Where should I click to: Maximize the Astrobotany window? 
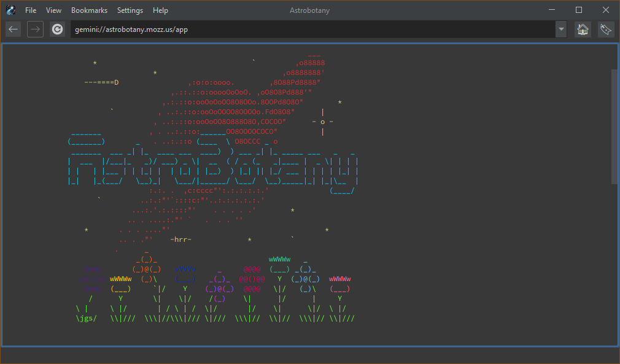point(579,10)
